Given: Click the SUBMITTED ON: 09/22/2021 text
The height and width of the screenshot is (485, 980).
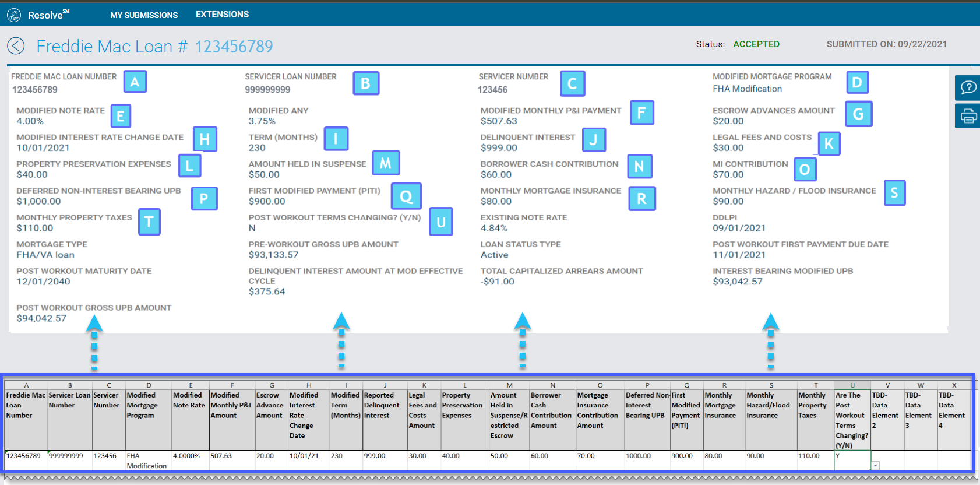Looking at the screenshot, I should [x=887, y=44].
